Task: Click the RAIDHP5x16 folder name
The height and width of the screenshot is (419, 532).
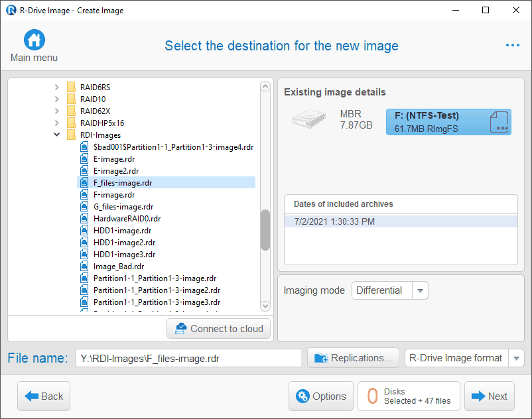Action: (x=102, y=123)
